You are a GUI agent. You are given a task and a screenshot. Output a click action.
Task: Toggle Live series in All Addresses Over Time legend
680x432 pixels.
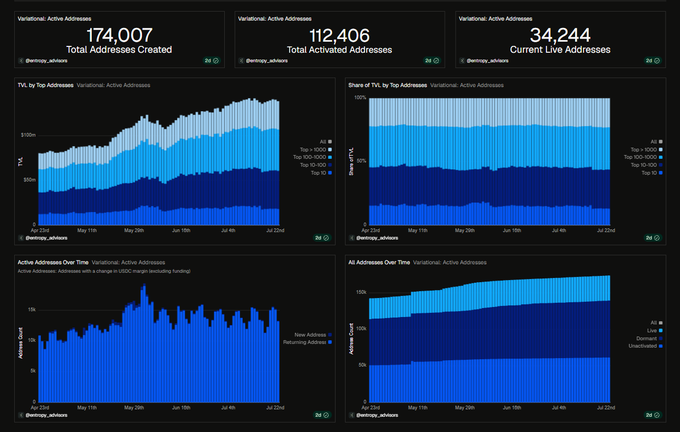tap(655, 331)
